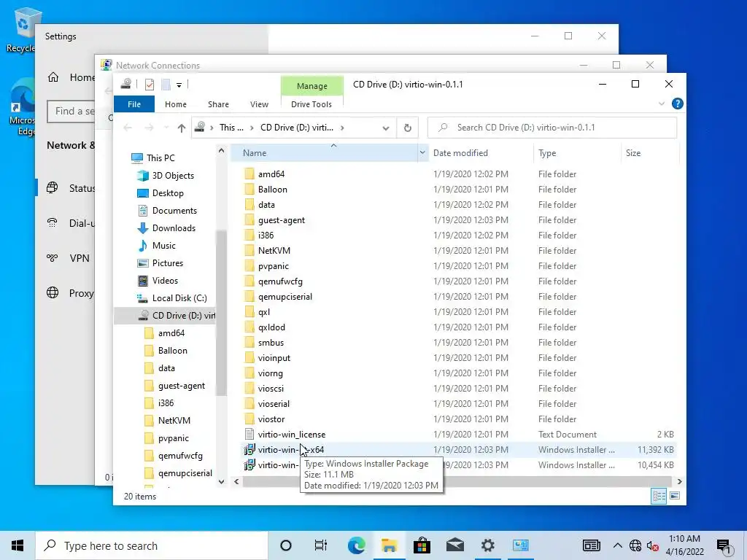Open pvpanic folder in navigation tree

174,438
